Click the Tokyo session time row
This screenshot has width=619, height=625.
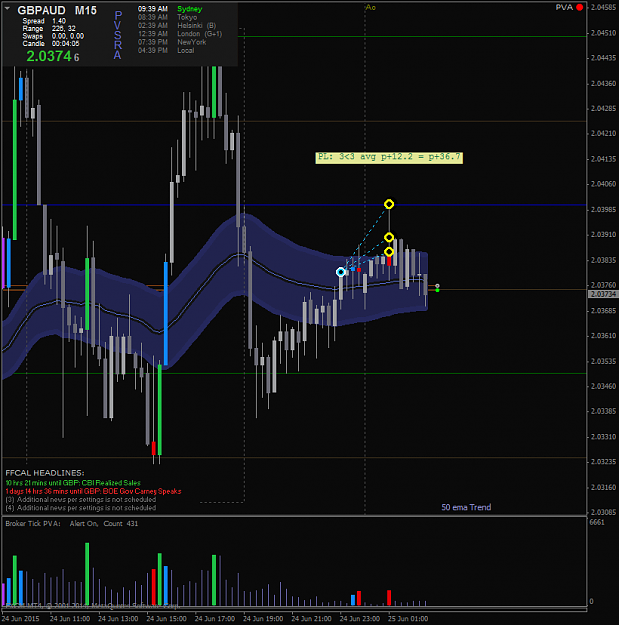click(167, 17)
